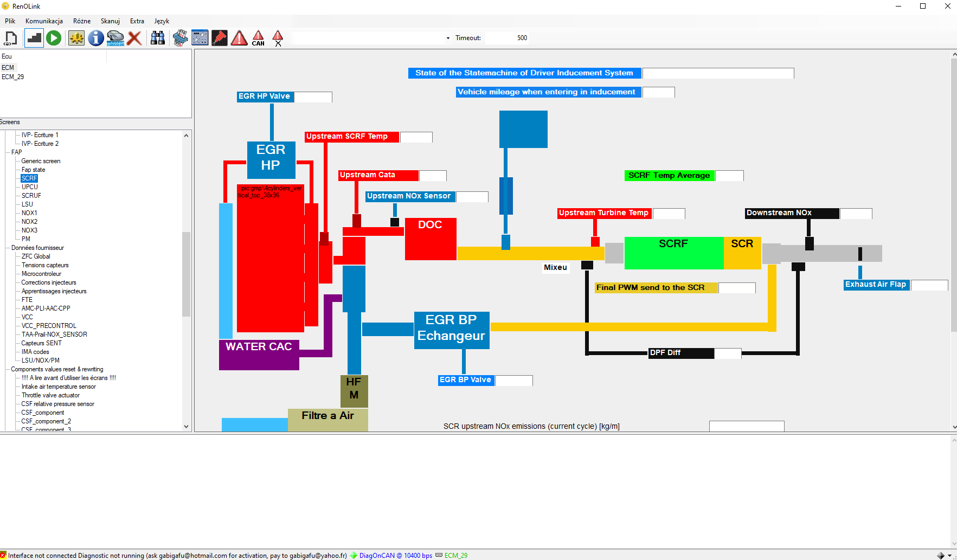Click Screens tree scrollbar up arrow

click(x=187, y=136)
